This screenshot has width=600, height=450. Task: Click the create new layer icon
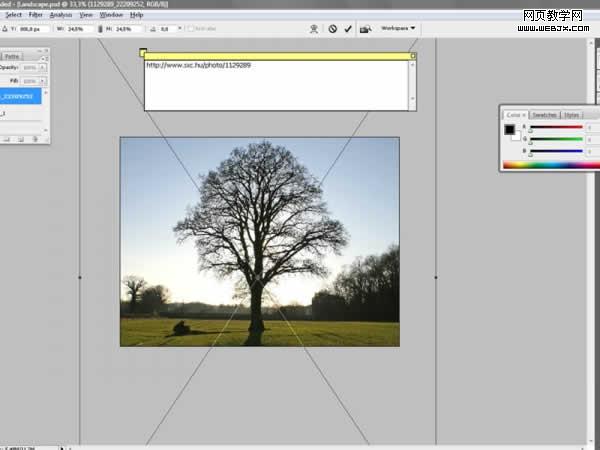(21, 139)
